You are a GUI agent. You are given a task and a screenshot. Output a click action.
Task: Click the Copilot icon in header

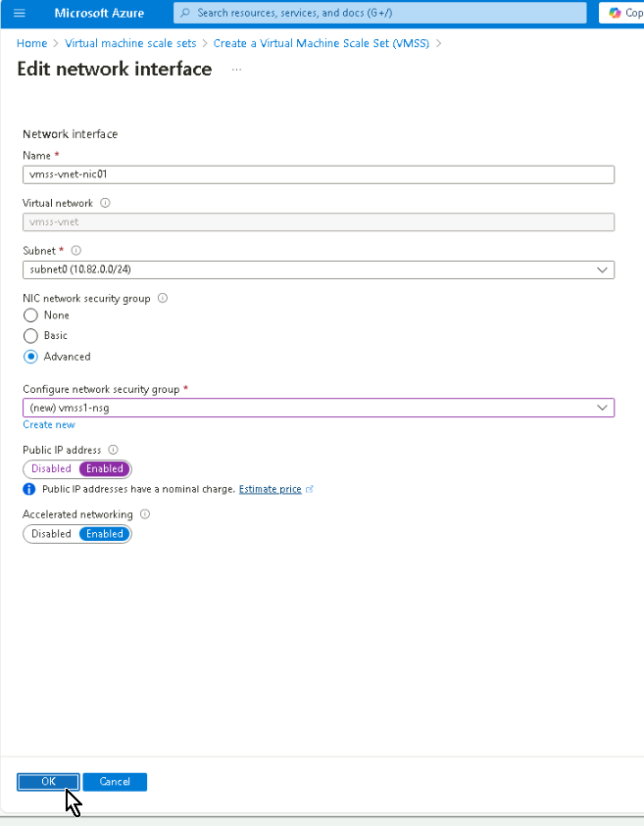[x=615, y=13]
